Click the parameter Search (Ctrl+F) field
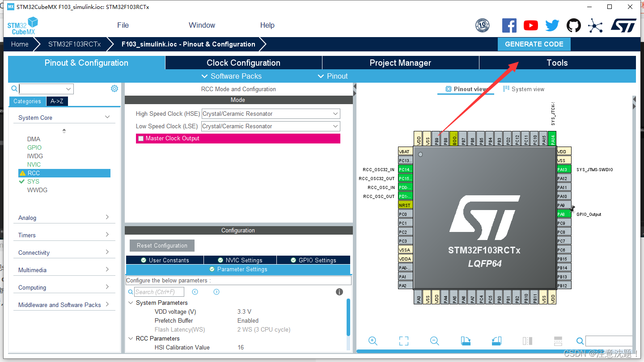The image size is (644, 362). pyautogui.click(x=160, y=292)
